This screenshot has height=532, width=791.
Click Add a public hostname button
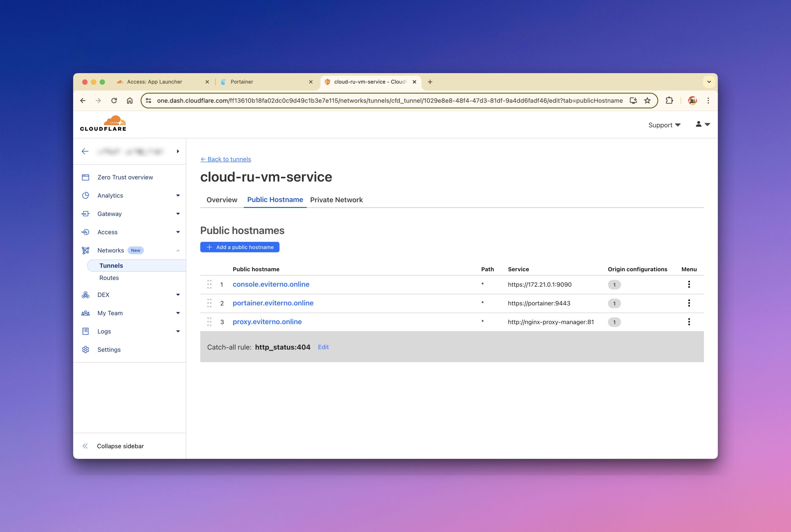240,247
